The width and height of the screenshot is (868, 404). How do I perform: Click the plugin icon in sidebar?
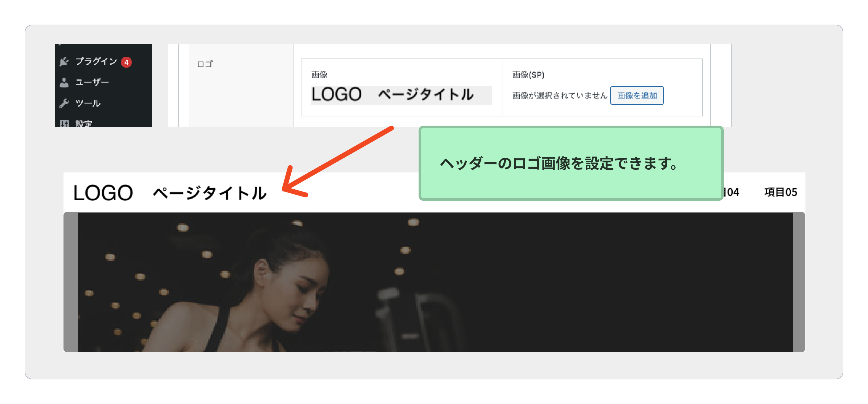(x=64, y=62)
